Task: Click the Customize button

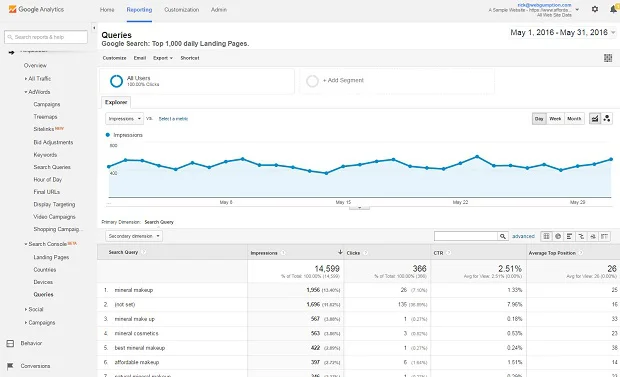Action: 115,58
